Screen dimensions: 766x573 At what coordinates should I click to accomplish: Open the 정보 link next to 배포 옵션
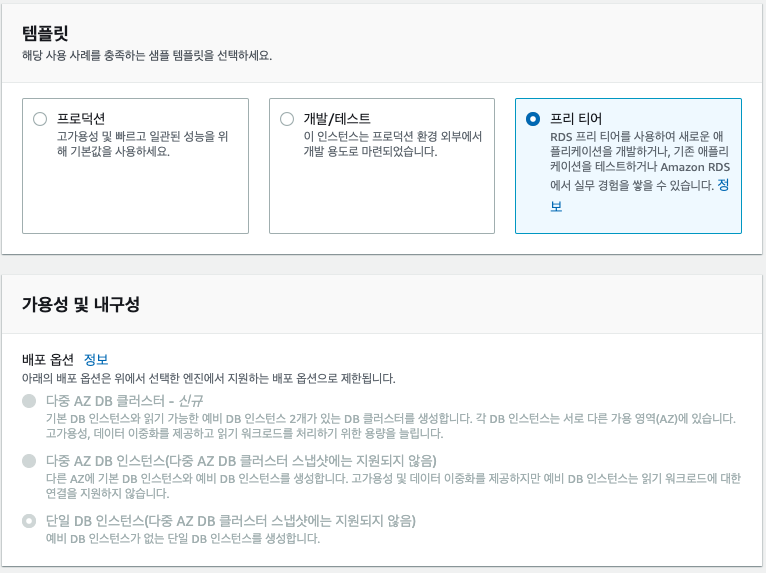point(96,360)
